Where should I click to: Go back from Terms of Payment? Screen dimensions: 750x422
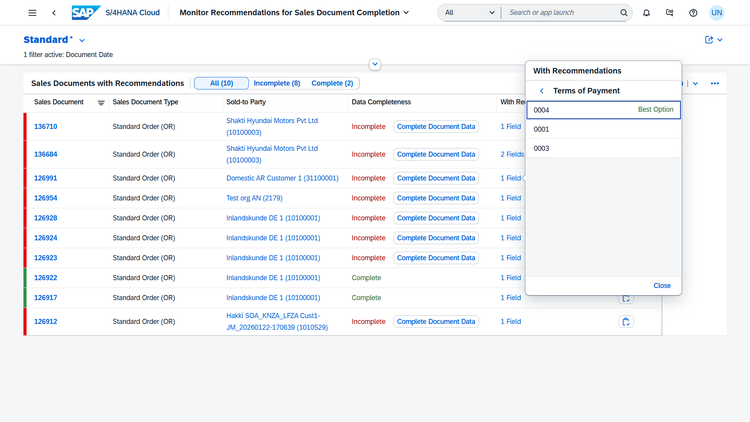542,91
